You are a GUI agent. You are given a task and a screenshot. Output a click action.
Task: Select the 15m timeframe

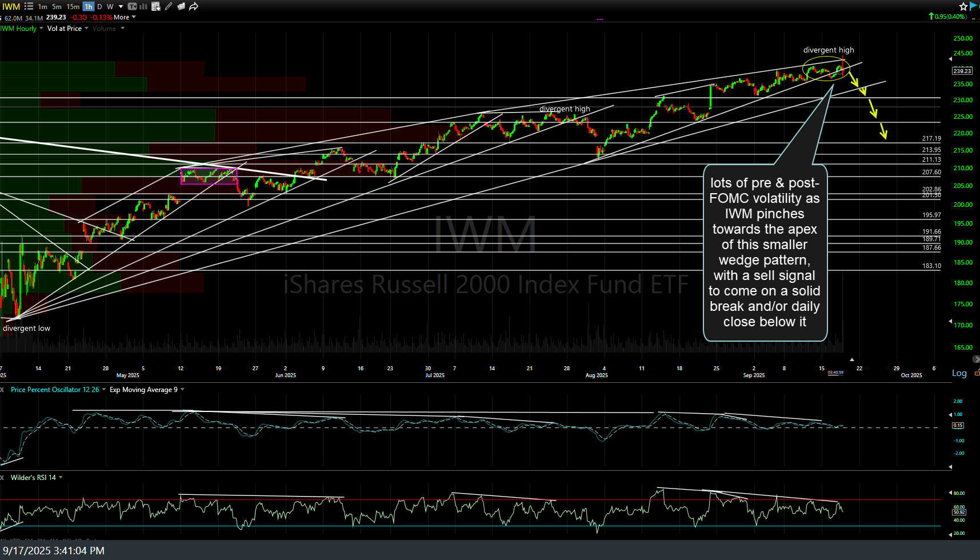pos(72,6)
